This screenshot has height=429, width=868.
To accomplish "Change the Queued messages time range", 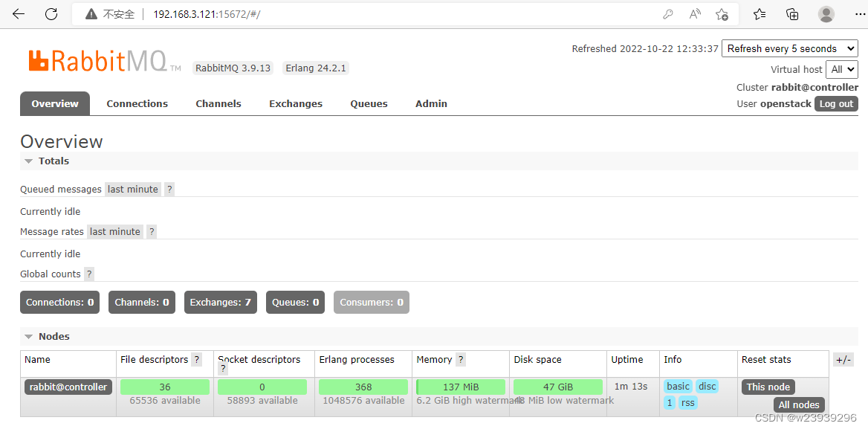I will pyautogui.click(x=132, y=189).
